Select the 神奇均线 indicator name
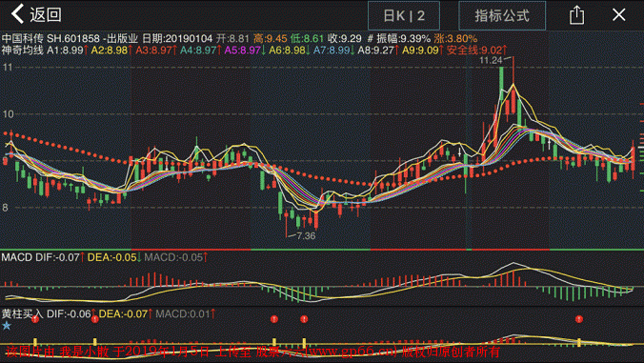644x363 pixels. coord(22,50)
